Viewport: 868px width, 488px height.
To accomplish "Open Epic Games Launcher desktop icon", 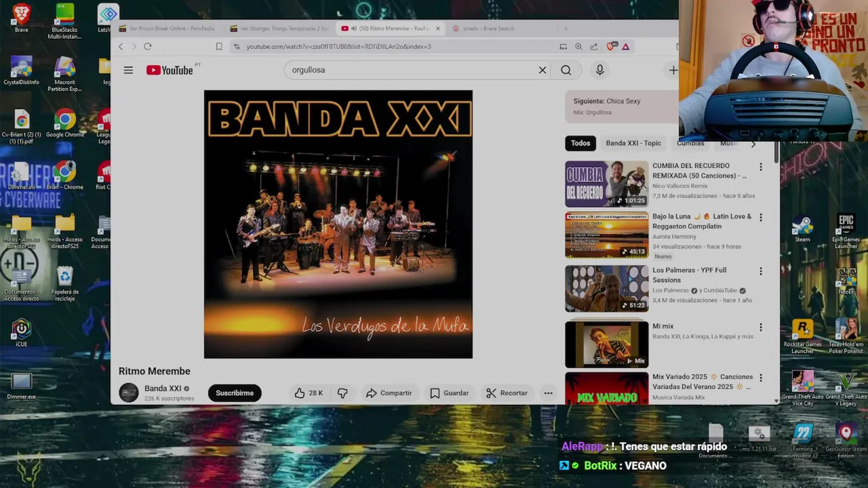I will coord(846,231).
